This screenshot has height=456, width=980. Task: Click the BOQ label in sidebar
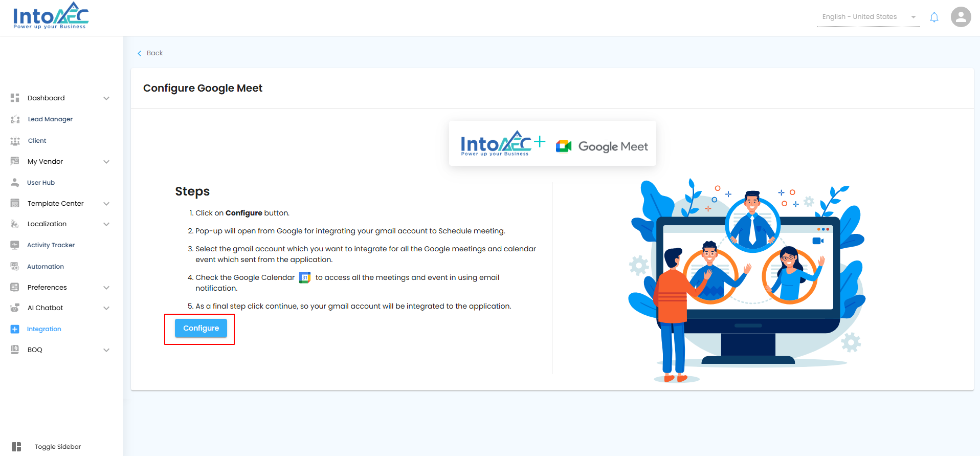tap(35, 350)
